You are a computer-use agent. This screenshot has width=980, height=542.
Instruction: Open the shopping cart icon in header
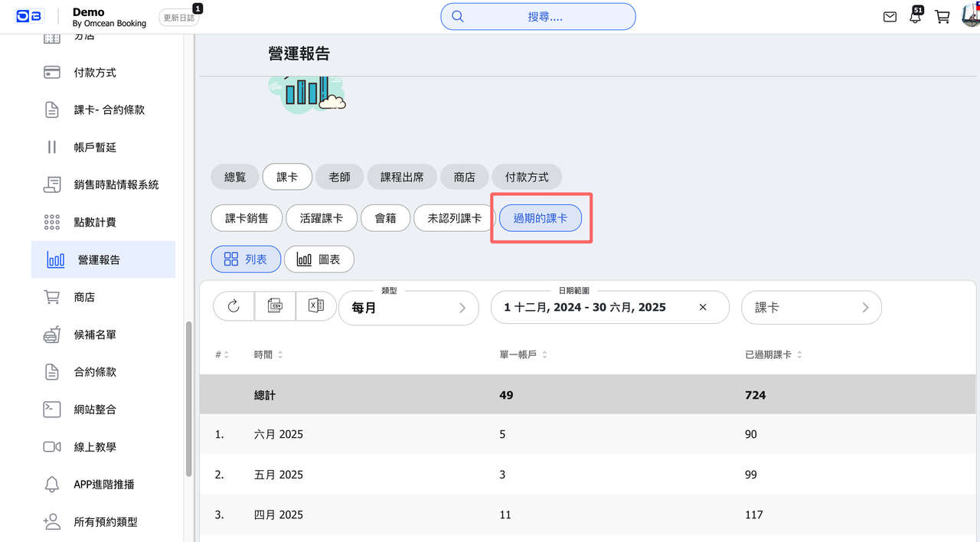(942, 17)
